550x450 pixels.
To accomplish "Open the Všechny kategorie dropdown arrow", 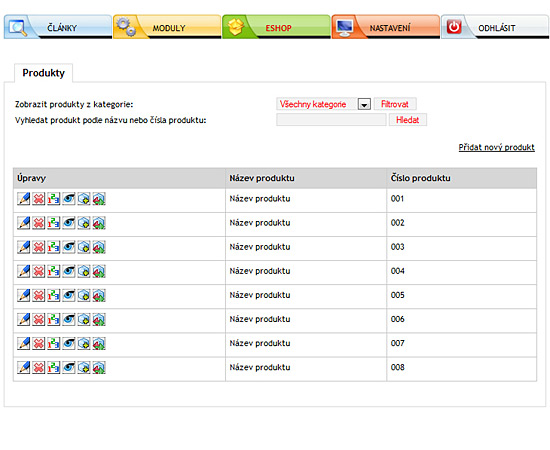I will tap(364, 105).
